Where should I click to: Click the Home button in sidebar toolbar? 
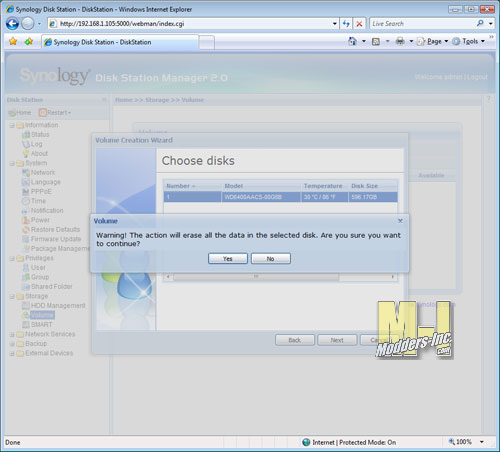pyautogui.click(x=20, y=113)
